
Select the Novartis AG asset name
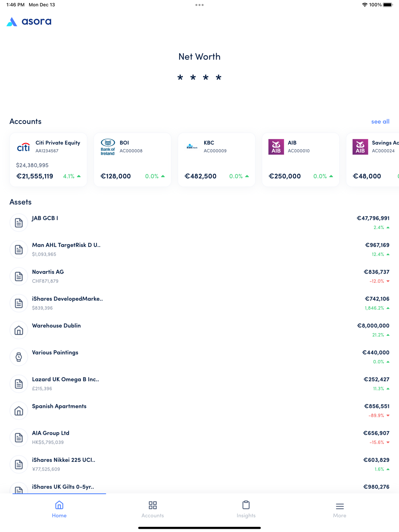(x=48, y=272)
